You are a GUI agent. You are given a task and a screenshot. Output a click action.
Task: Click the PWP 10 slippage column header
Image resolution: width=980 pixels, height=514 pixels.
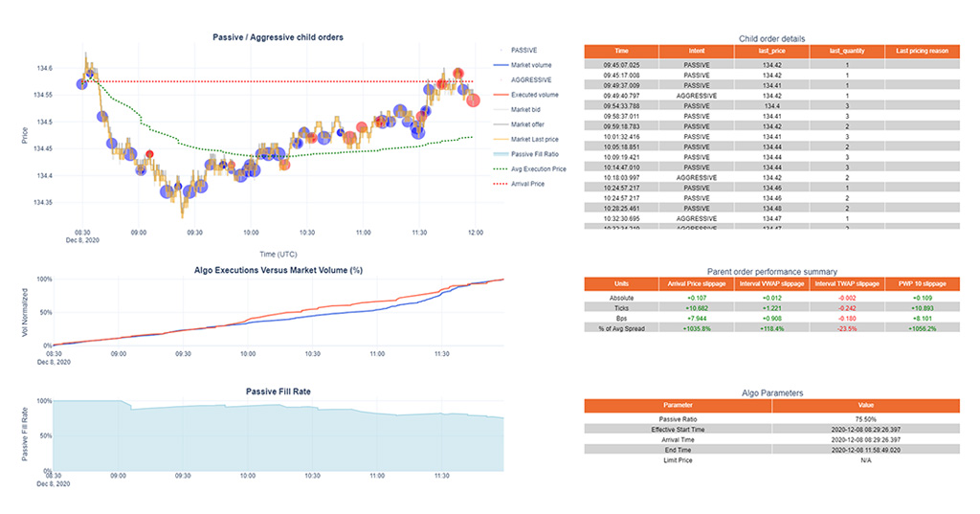[922, 283]
